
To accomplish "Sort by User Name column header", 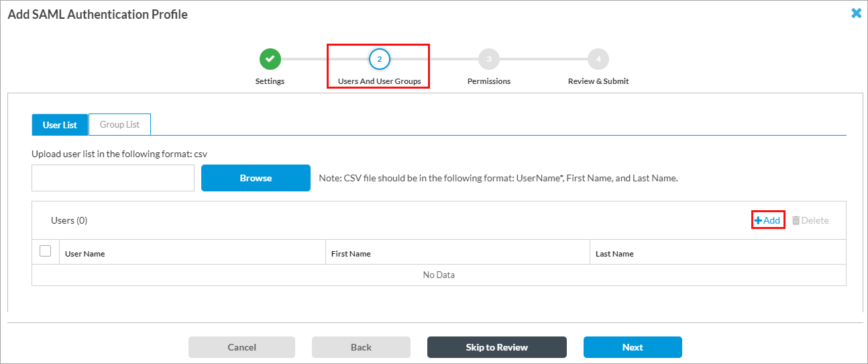I will coord(85,254).
